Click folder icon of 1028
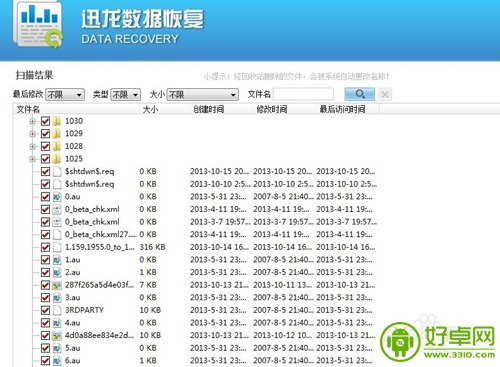Screen dimensions: 500x367 click(x=57, y=146)
